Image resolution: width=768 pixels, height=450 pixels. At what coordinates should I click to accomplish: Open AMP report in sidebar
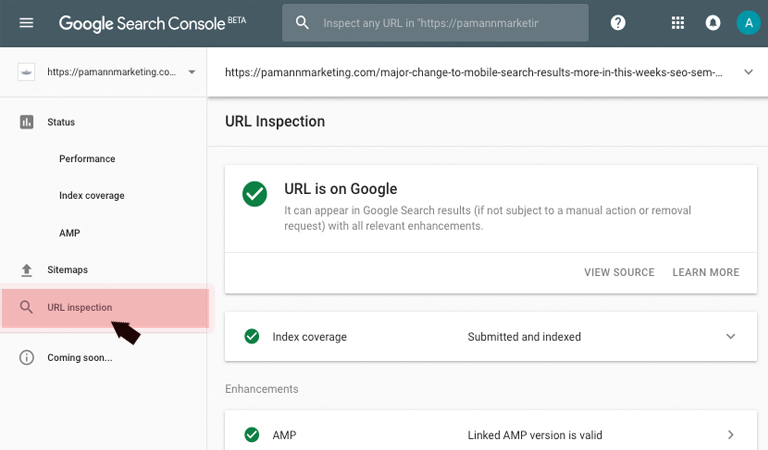[70, 233]
